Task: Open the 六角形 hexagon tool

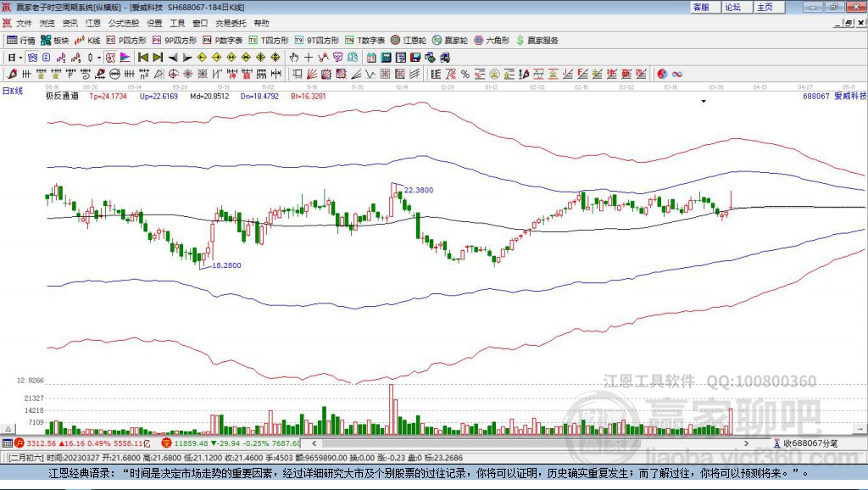Action: click(492, 41)
